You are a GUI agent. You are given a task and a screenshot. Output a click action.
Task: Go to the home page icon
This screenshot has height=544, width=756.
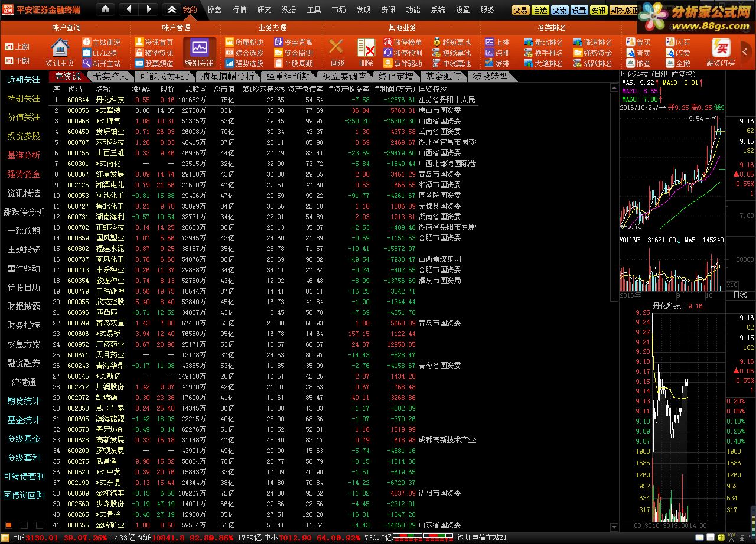click(105, 9)
